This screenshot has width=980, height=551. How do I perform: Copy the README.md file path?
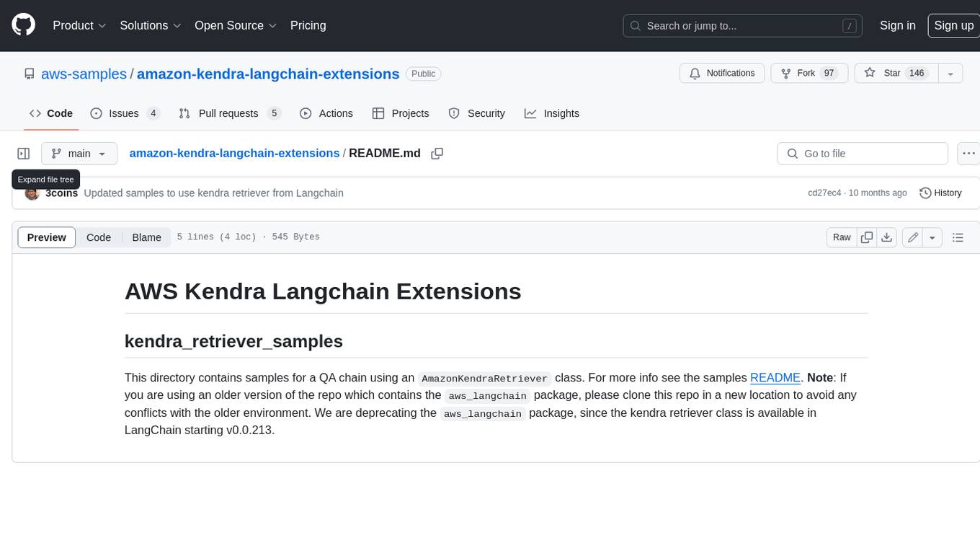[437, 154]
